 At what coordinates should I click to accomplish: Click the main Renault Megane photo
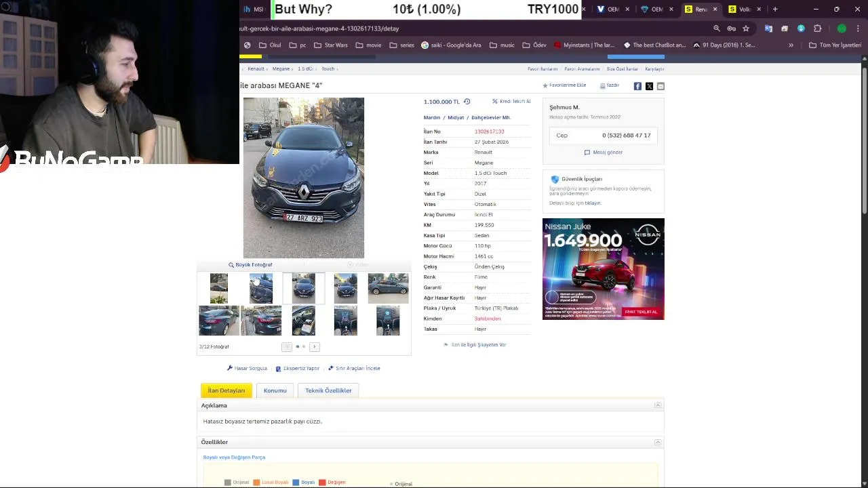[304, 178]
